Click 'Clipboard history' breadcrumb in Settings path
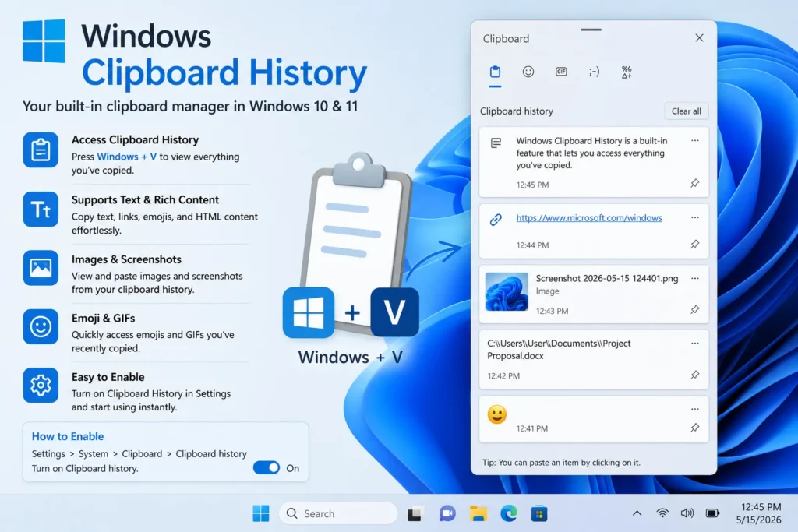This screenshot has height=532, width=798. click(211, 453)
